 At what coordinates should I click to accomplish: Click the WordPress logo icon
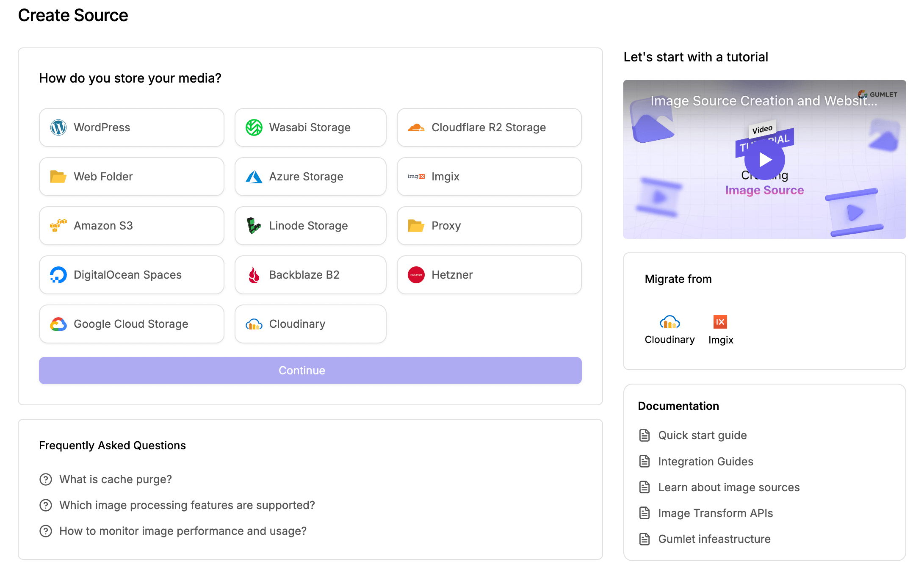(58, 127)
